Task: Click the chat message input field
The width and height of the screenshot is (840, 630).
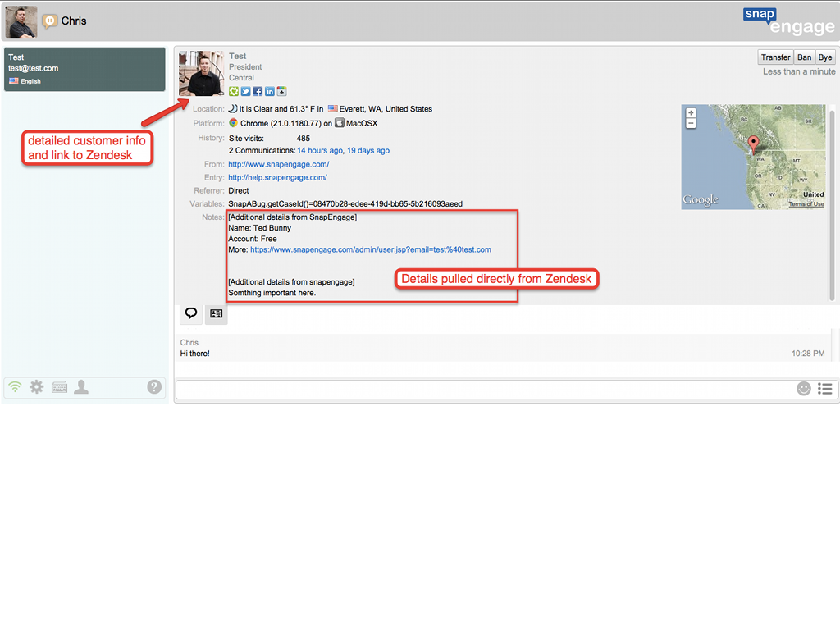Action: click(x=484, y=389)
